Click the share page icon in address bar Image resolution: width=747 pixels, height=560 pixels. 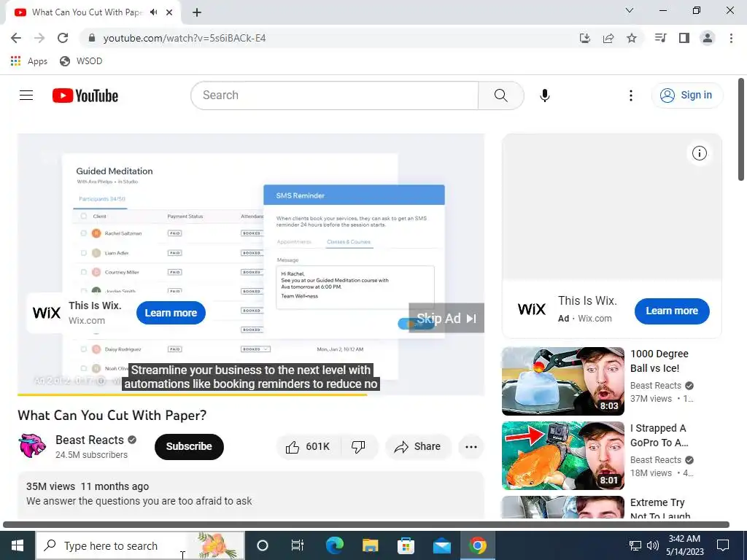608,38
